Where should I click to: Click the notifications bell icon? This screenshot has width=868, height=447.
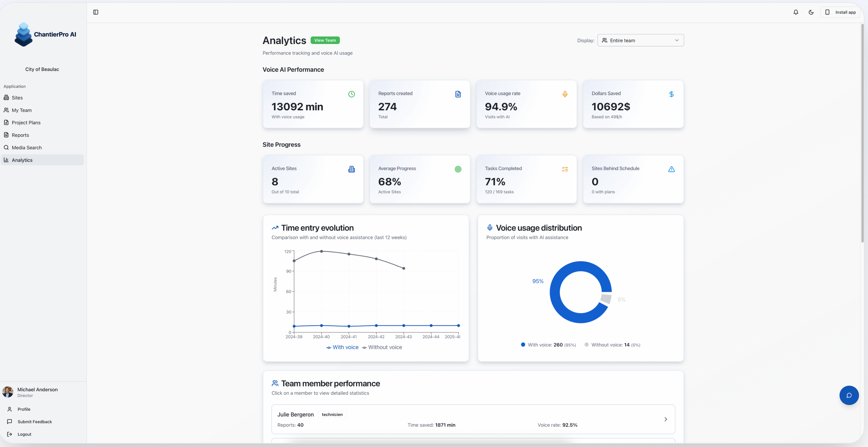point(795,12)
